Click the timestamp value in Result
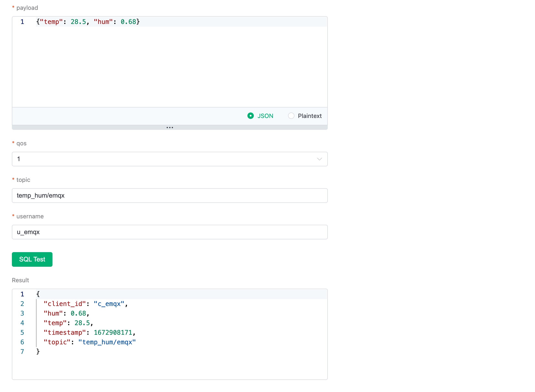The image size is (535, 392). pos(113,332)
